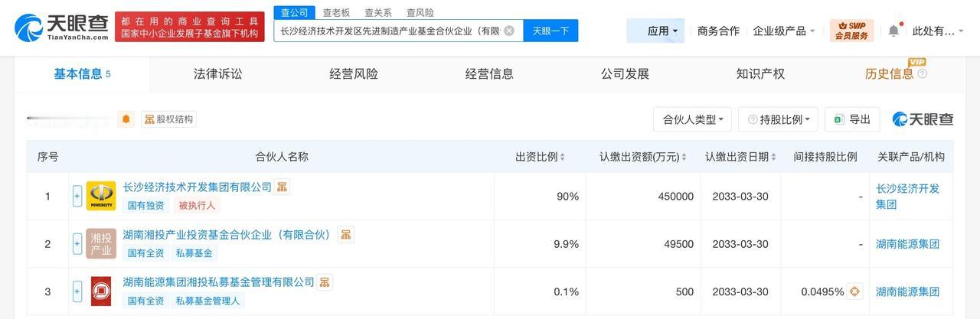Switch to 经营风险 tab
Viewport: 980px width, 319px height.
coord(354,74)
